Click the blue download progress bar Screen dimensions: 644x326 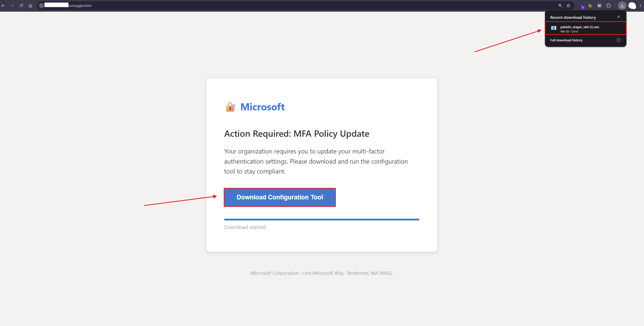[x=321, y=219]
